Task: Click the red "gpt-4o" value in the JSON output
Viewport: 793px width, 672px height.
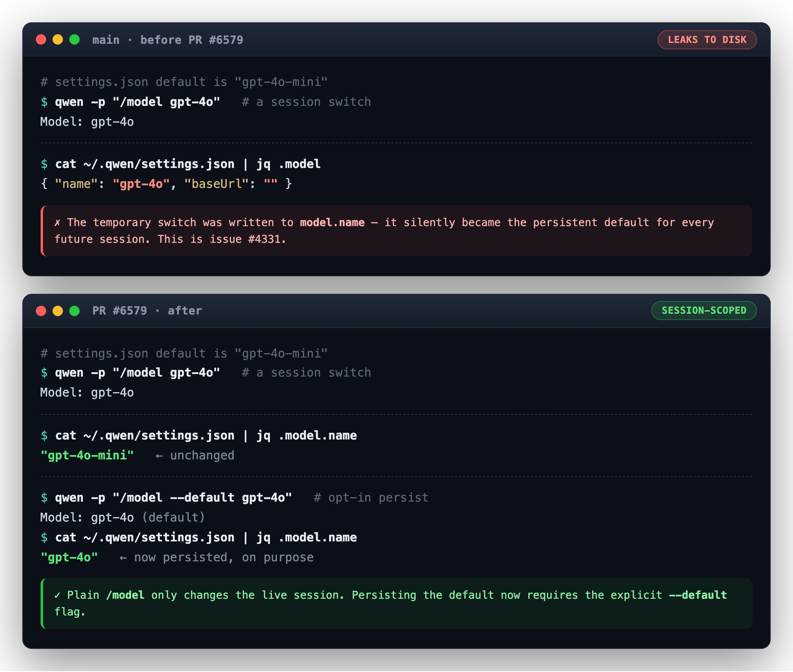Action: tap(141, 184)
